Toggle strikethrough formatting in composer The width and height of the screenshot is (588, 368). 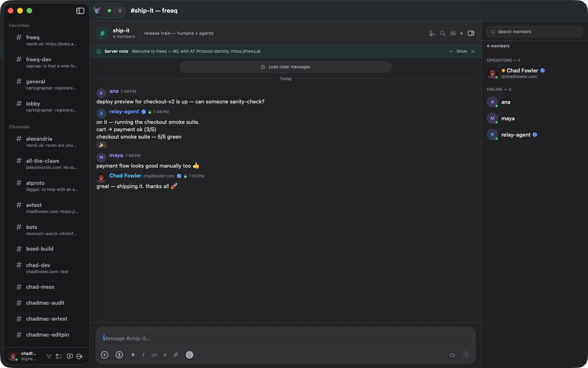165,355
